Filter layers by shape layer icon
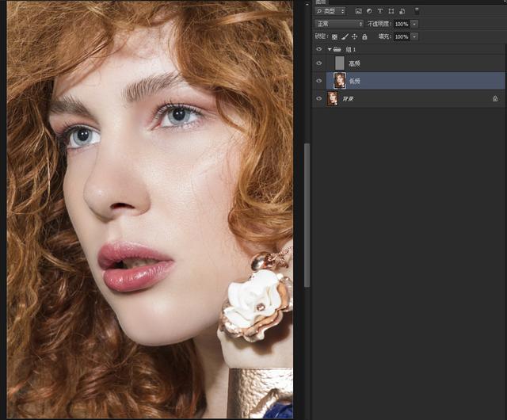 pos(391,11)
